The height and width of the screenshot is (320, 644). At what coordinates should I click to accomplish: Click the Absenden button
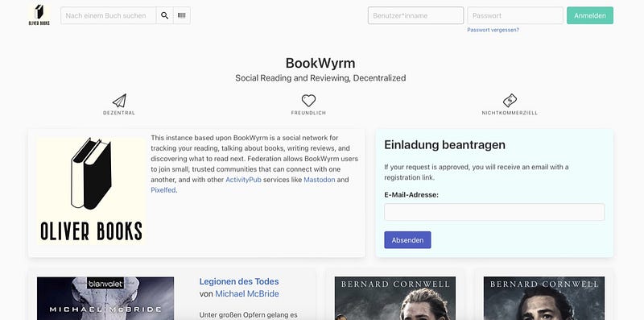[x=407, y=239]
